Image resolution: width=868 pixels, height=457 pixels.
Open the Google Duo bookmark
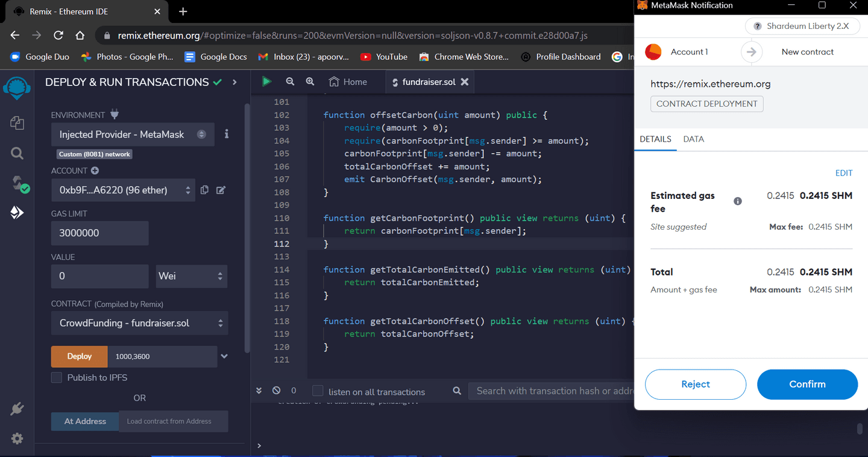[40, 57]
